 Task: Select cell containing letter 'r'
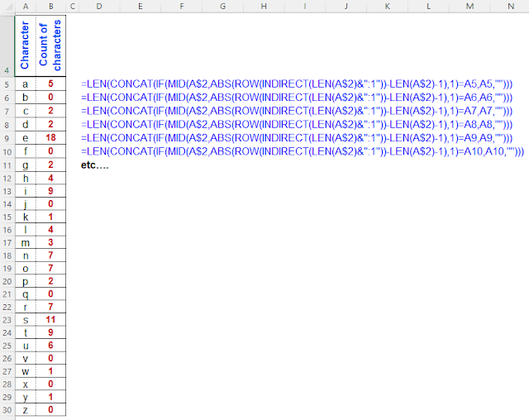click(26, 307)
